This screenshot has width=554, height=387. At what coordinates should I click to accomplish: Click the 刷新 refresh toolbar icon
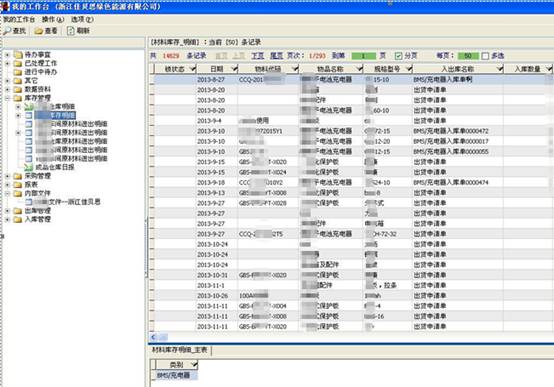click(x=71, y=31)
